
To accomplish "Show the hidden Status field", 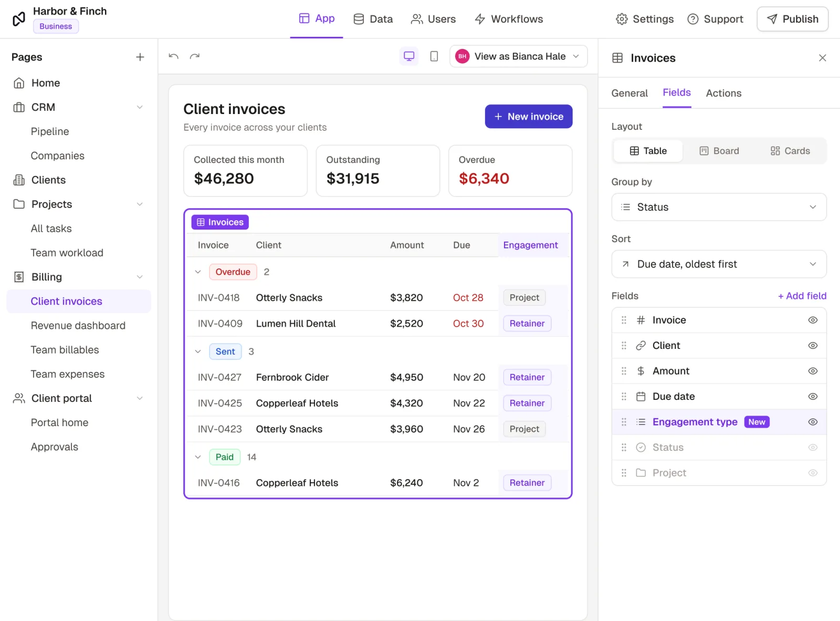I will [x=813, y=448].
